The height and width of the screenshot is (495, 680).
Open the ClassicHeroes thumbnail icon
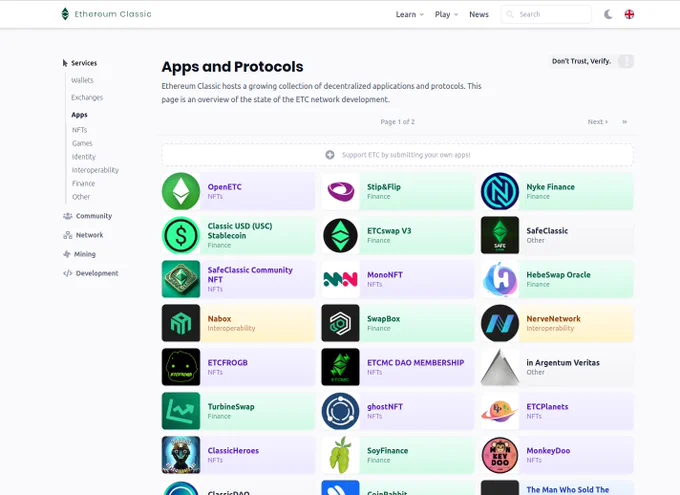(x=181, y=455)
